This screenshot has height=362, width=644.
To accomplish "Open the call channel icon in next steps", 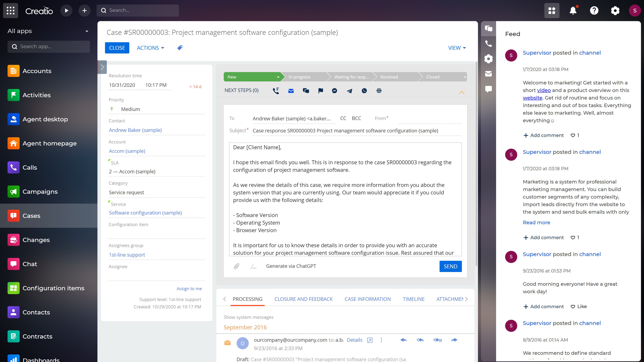I will click(x=276, y=91).
